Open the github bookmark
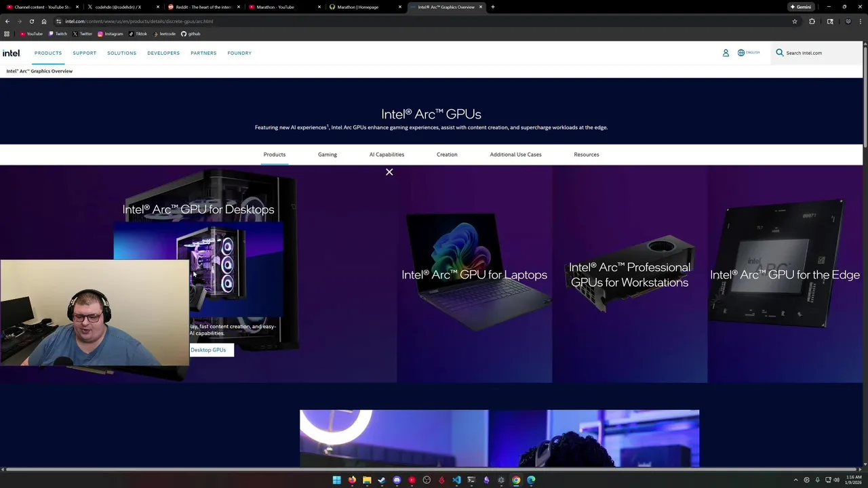This screenshot has height=488, width=868. (x=191, y=34)
